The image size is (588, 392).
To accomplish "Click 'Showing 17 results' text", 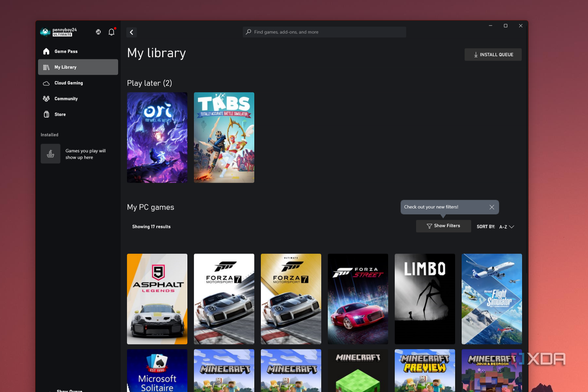I will 151,227.
